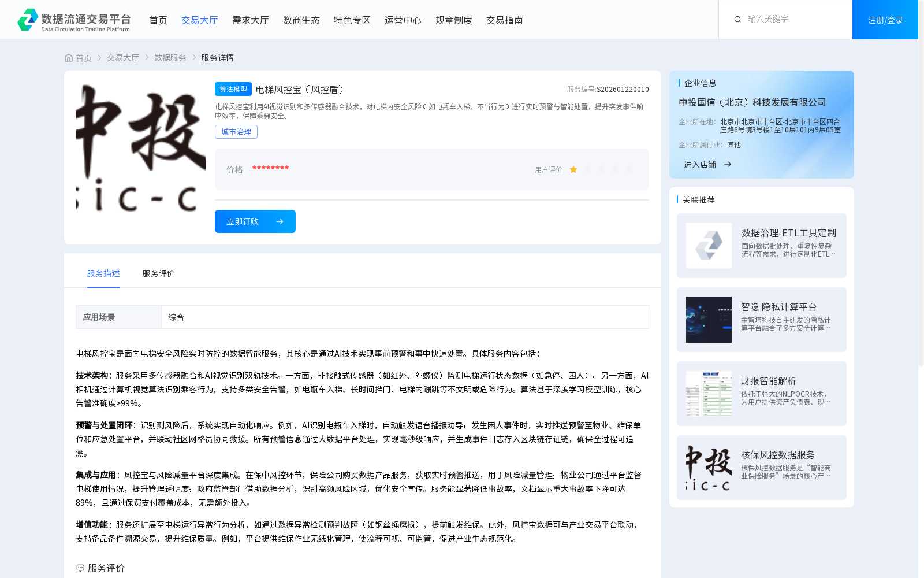
Task: Open 规章制度 in top navigation
Action: point(454,20)
